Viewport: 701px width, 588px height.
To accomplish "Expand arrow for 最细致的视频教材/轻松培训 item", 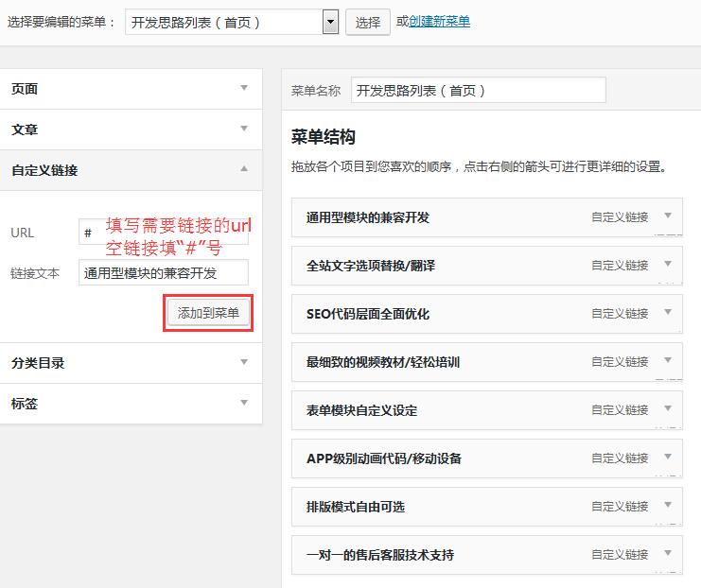I will (668, 361).
